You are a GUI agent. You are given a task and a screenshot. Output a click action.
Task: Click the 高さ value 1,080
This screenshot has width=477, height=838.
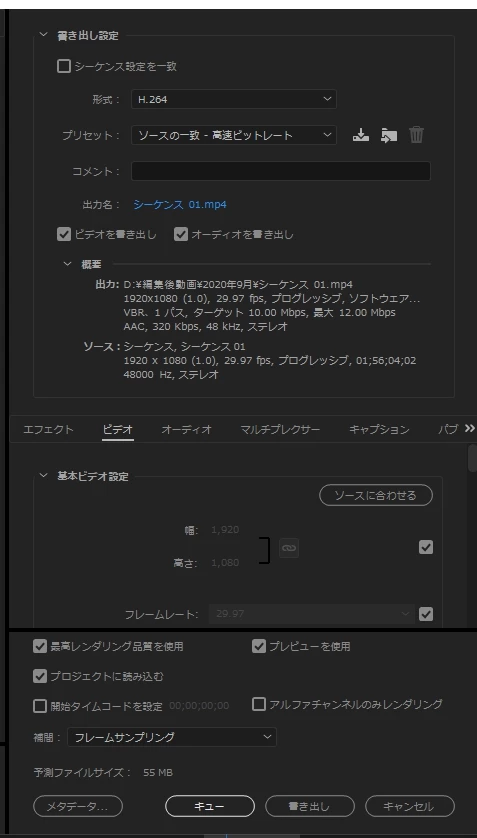[x=225, y=563]
